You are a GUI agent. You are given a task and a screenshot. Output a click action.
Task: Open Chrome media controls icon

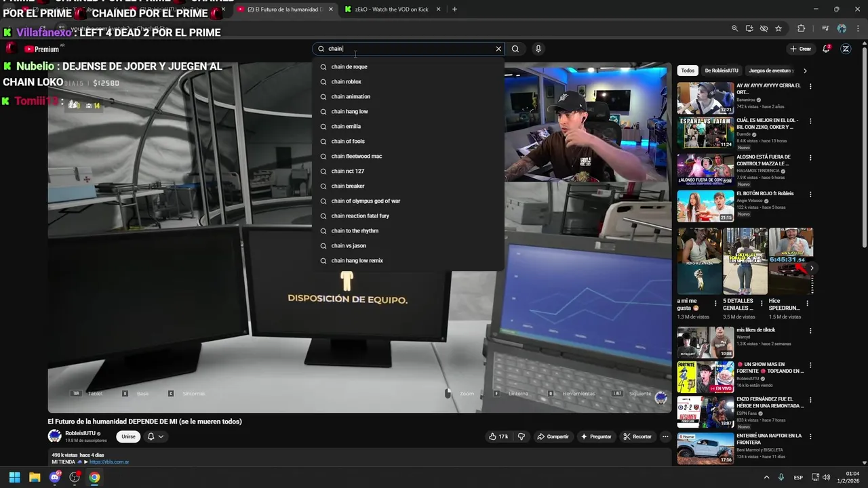point(825,28)
